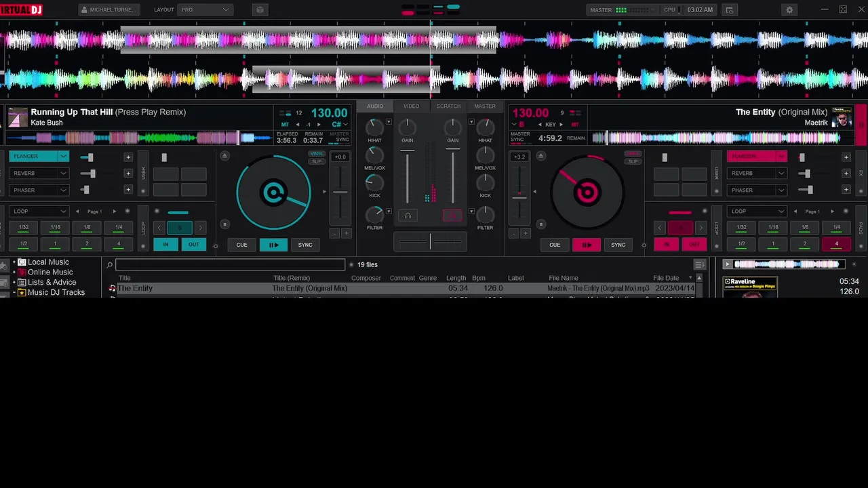
Task: Play the preview in the info panel
Action: [x=728, y=264]
